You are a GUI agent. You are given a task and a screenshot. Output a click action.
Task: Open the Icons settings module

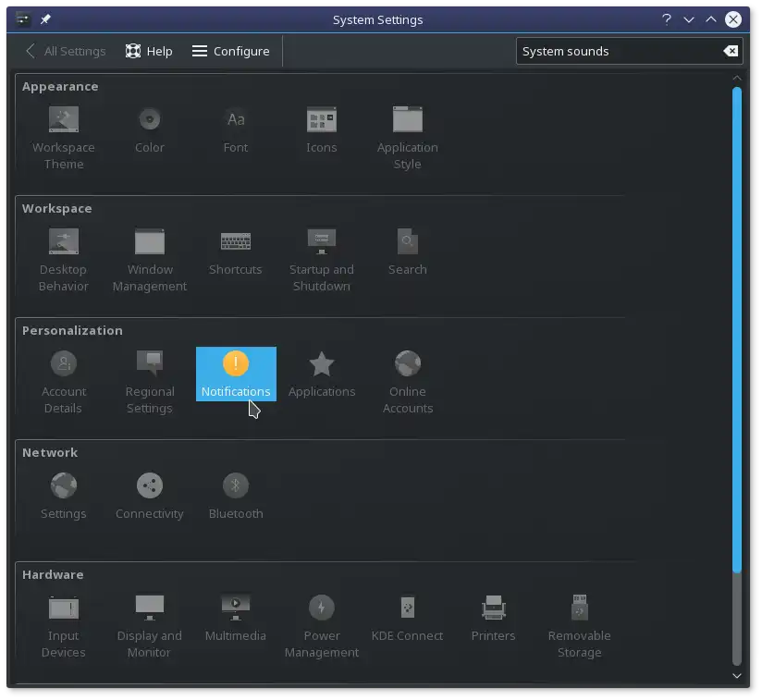point(321,129)
